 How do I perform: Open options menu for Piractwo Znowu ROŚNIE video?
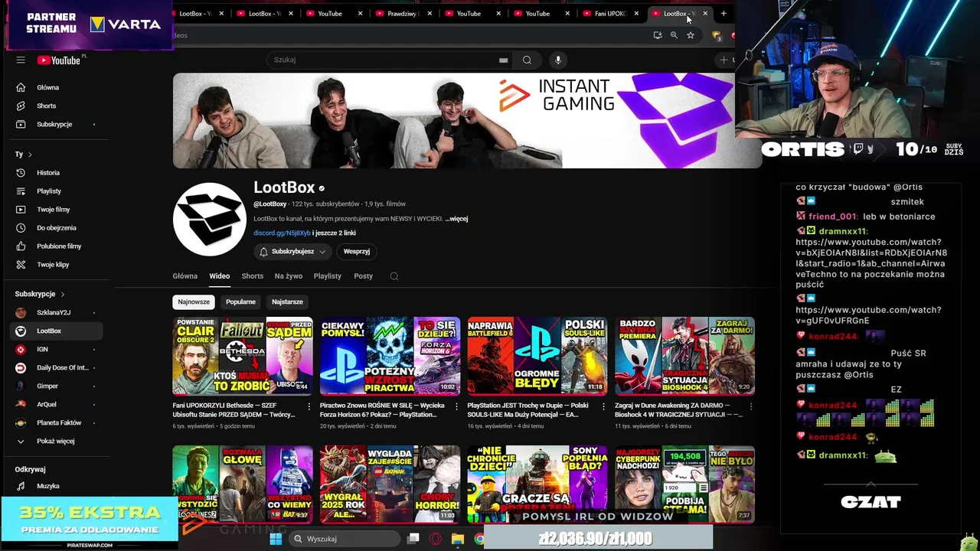[x=456, y=407]
